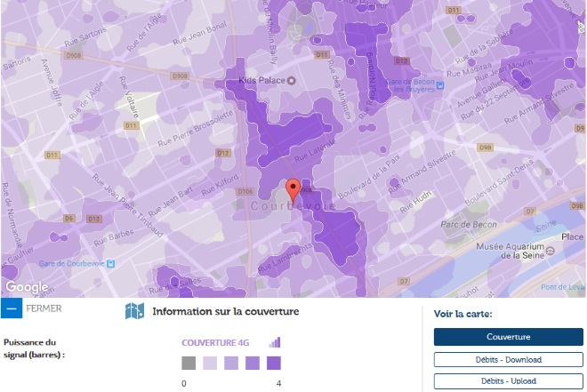Click the Rue Pierre Brossolette label
The width and height of the screenshot is (587, 392).
point(196,129)
